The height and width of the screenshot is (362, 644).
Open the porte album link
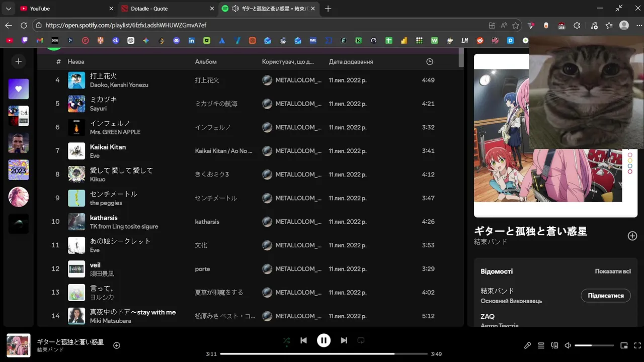tap(203, 269)
